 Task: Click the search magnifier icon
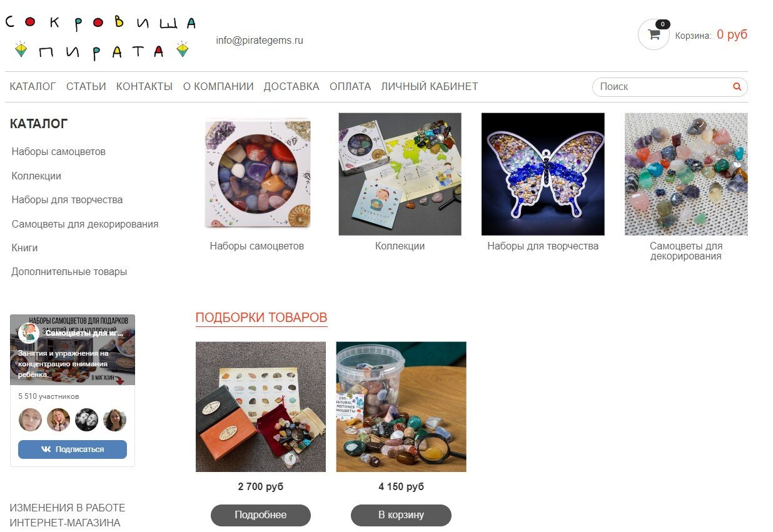click(737, 87)
